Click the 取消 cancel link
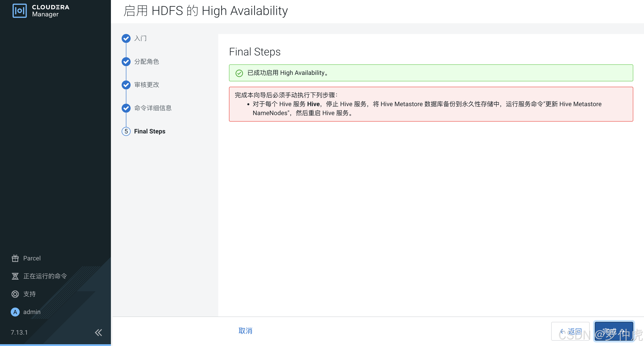This screenshot has width=644, height=346. (245, 331)
